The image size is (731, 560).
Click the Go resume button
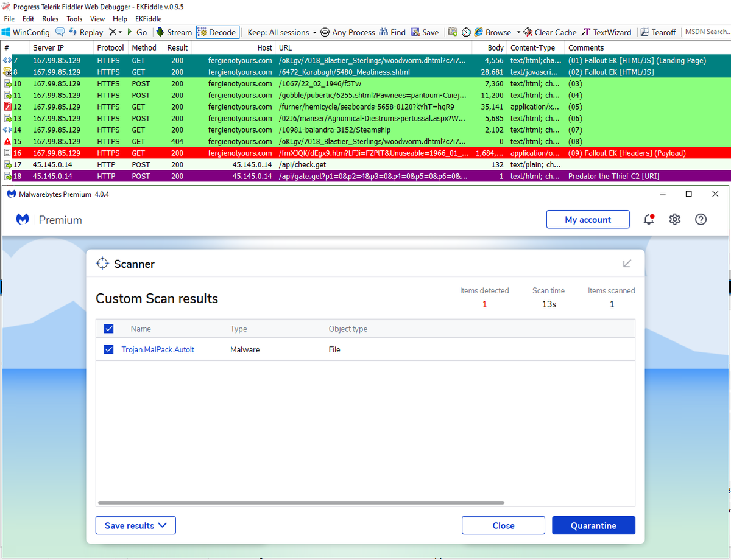coord(137,32)
